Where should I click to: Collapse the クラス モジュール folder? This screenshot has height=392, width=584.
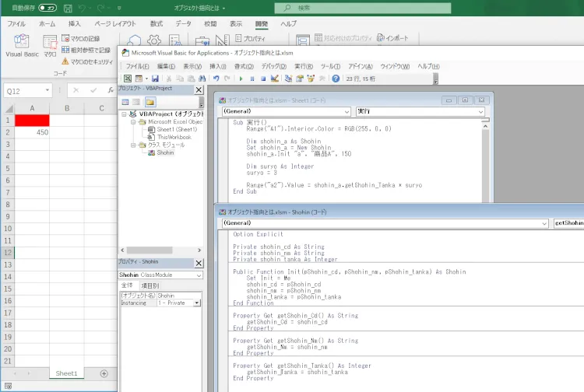[133, 145]
